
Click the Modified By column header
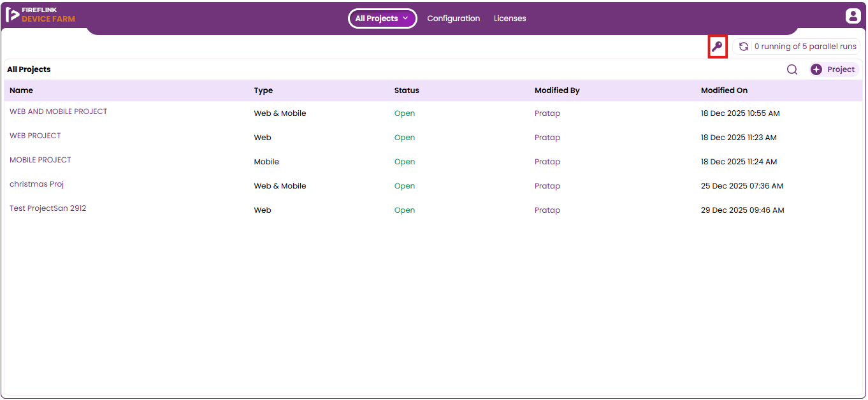pos(557,90)
